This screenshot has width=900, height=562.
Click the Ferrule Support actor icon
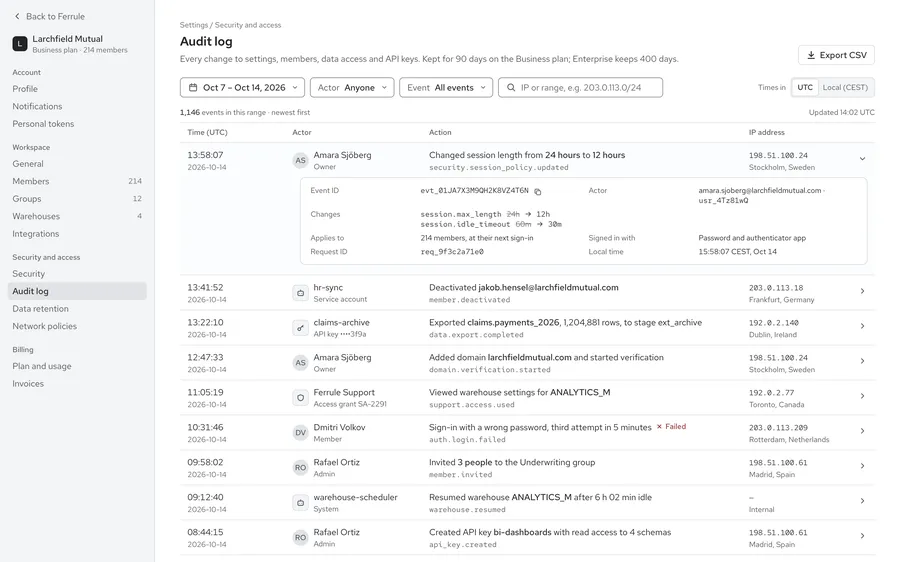pyautogui.click(x=300, y=398)
